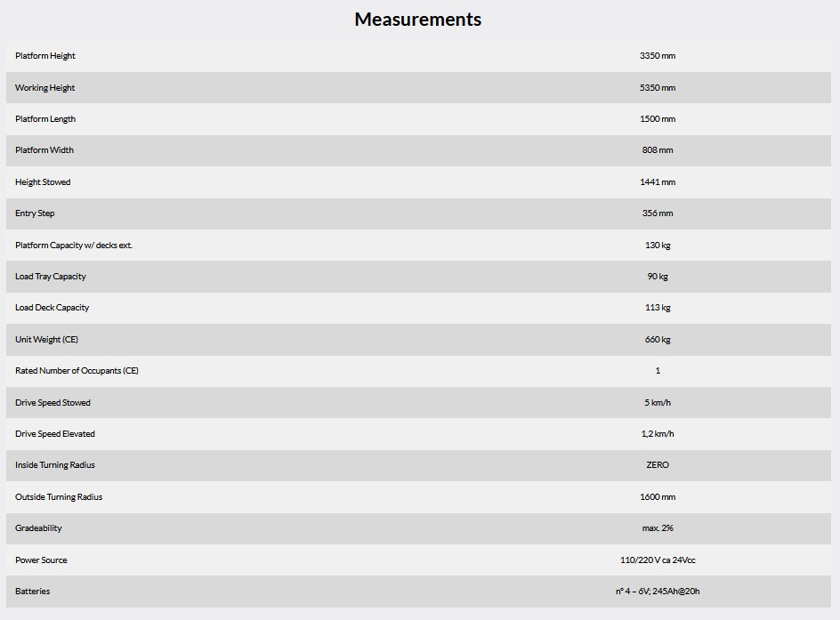
Task: Click the max. 2% gradeability value
Action: point(657,528)
